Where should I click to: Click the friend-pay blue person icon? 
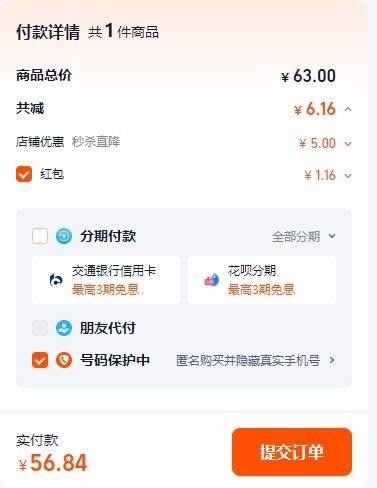64,328
